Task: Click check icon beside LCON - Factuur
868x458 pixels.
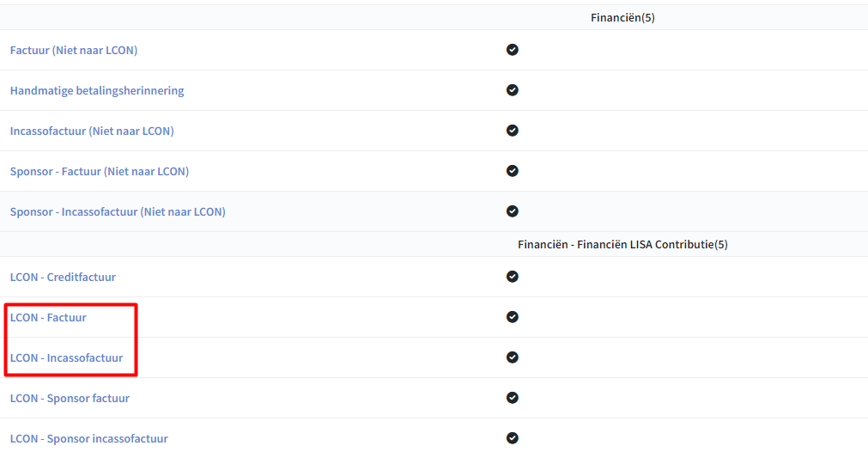Action: click(513, 317)
